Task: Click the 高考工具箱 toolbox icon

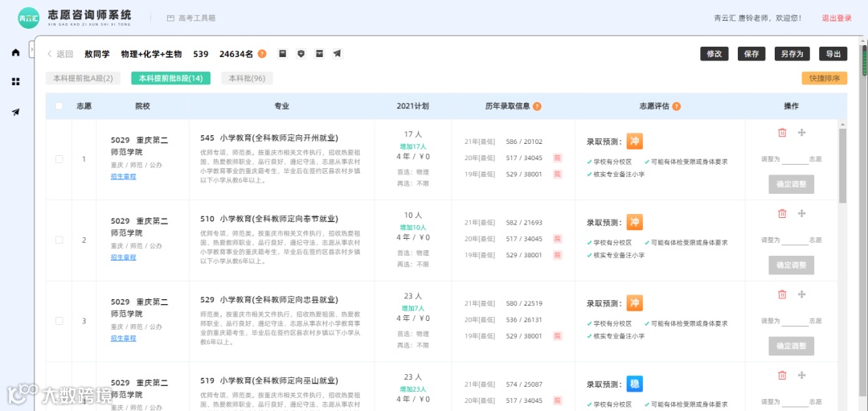Action: 171,18
